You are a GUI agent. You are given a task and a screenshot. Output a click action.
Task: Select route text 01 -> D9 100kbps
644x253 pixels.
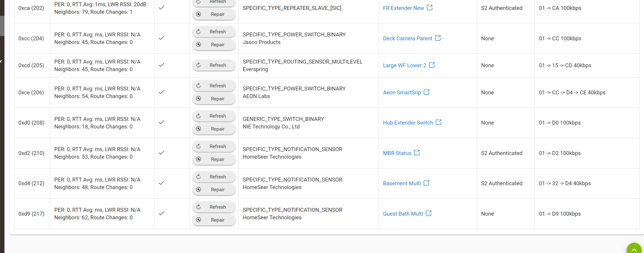pyautogui.click(x=560, y=214)
